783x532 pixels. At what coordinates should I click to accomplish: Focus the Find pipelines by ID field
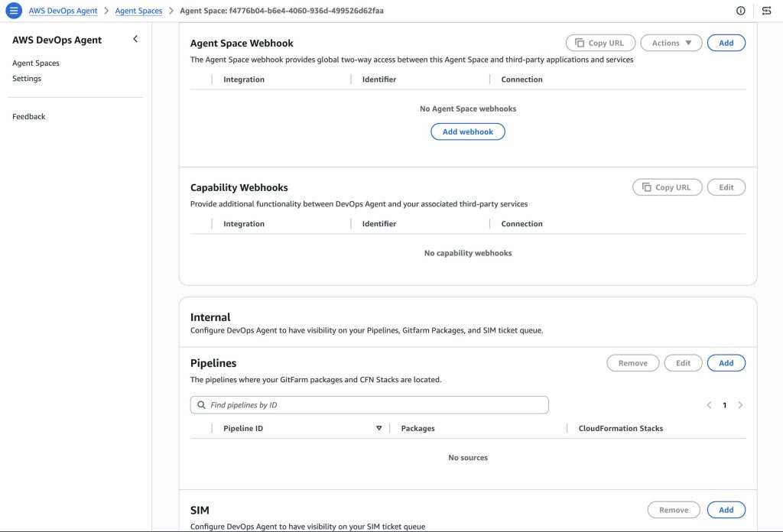[375, 405]
